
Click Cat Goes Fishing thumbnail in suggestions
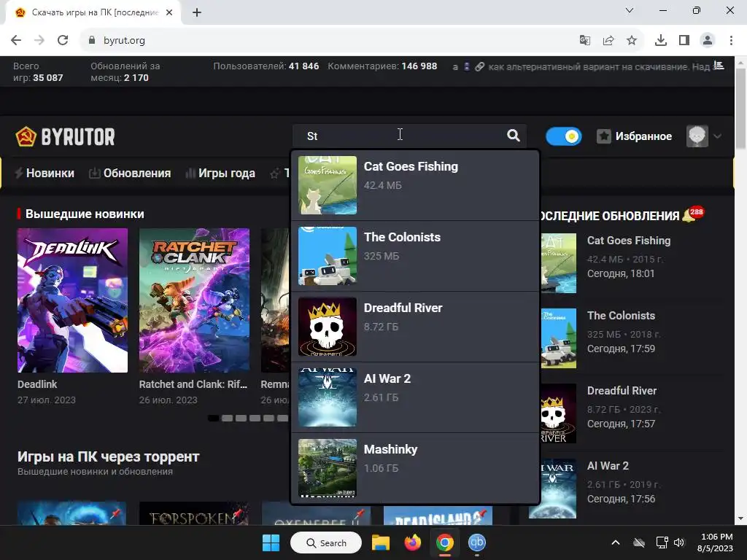click(x=328, y=185)
